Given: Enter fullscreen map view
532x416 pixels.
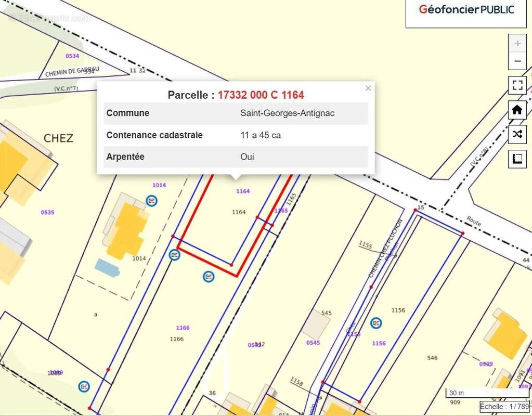Looking at the screenshot, I should (x=517, y=85).
